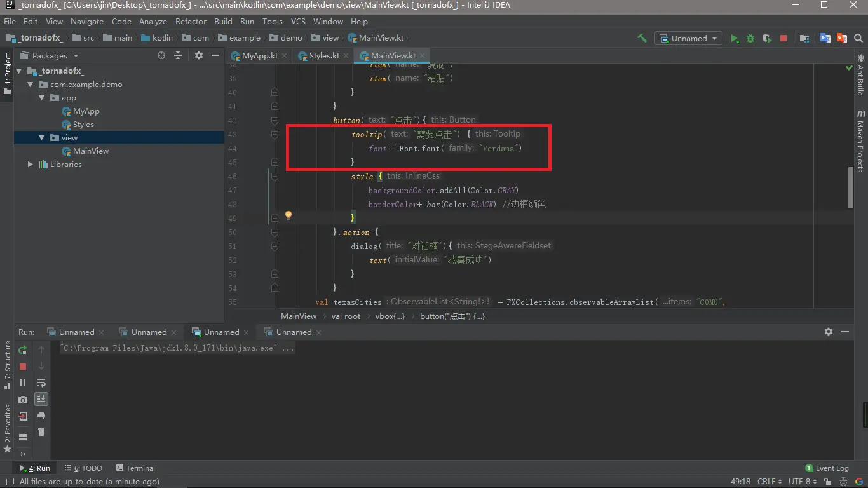Open the CRLF line separator selector

tap(770, 482)
